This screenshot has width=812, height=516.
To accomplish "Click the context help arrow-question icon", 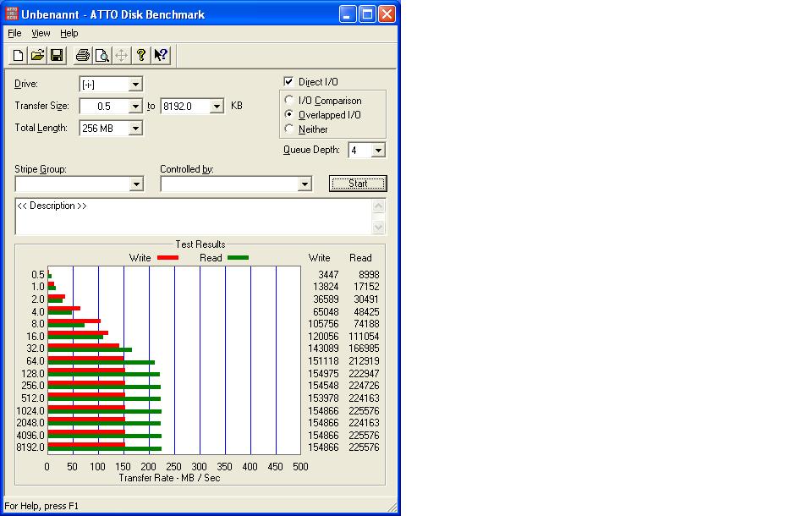I will (x=161, y=55).
